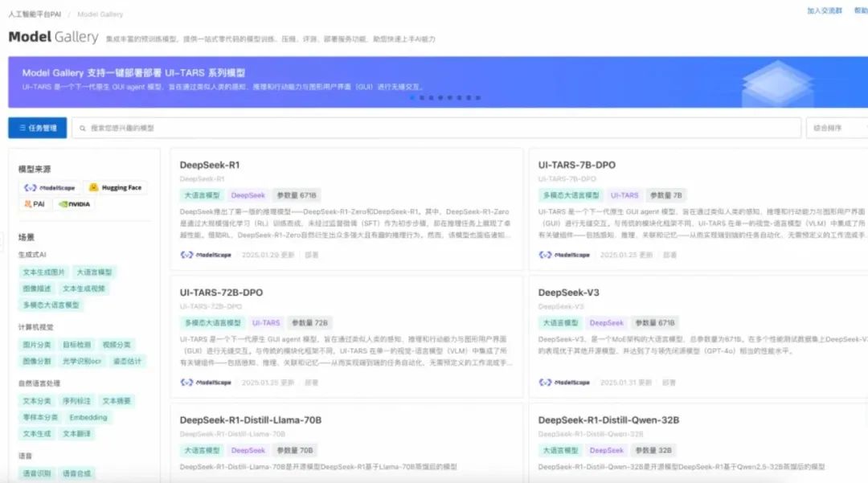This screenshot has width=868, height=483.
Task: Go to 人工智能平台PAI breadcrumb
Action: pyautogui.click(x=35, y=14)
